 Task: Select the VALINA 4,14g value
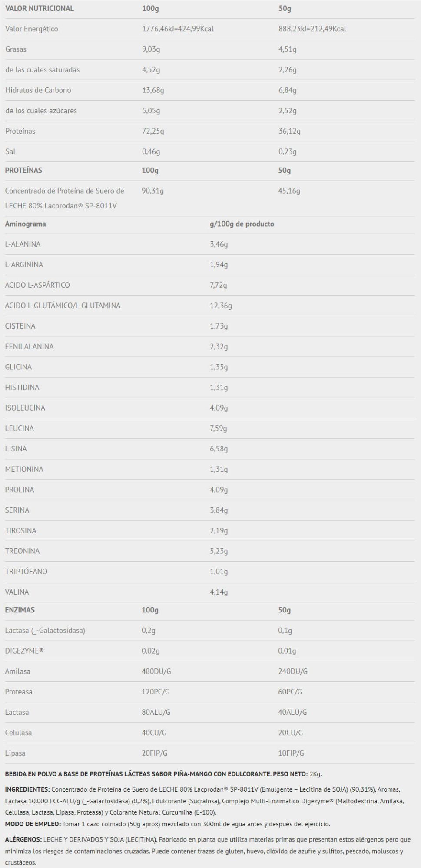click(219, 592)
